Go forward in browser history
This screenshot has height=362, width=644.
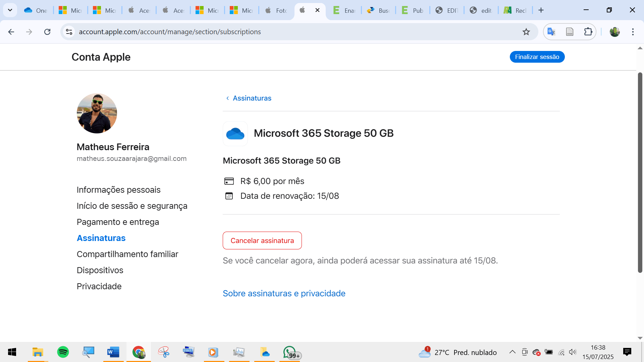(x=29, y=32)
